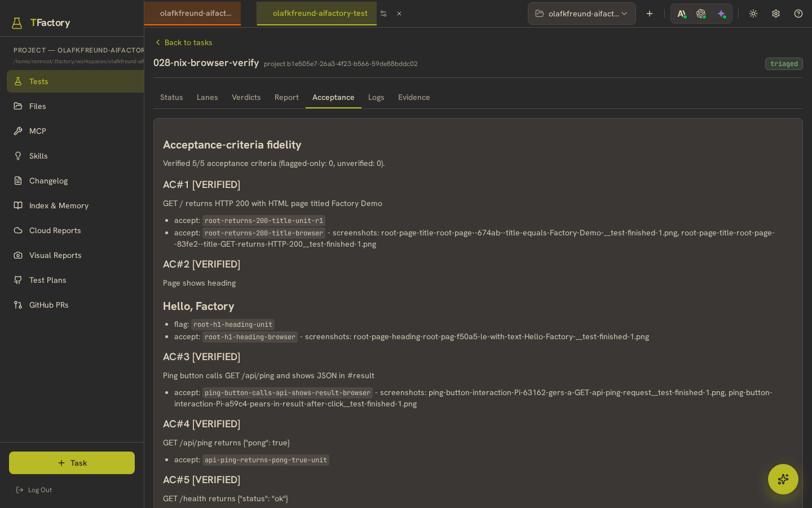This screenshot has height=508, width=812.
Task: Click the Anthropic provider status icon
Action: click(682, 14)
